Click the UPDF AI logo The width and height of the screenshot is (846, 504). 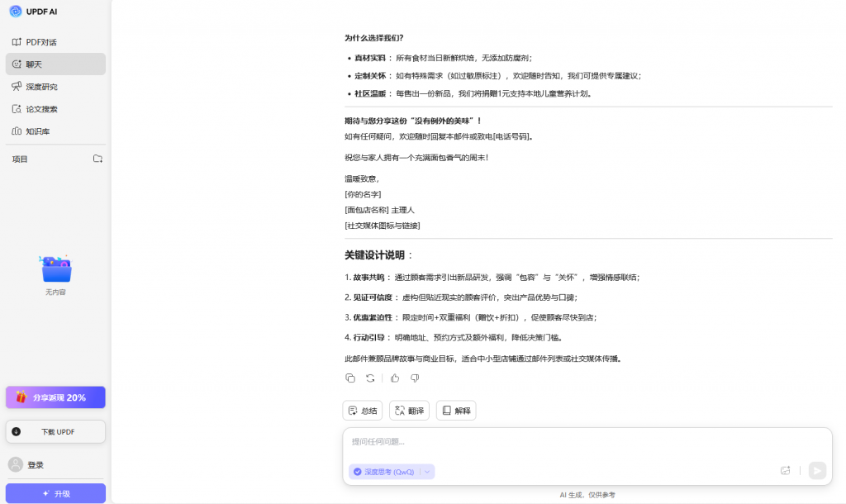(x=16, y=12)
